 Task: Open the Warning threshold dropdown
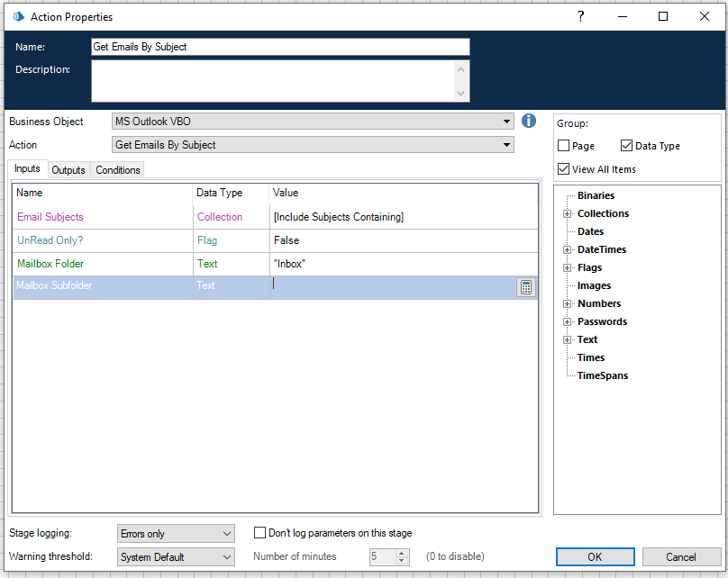[x=226, y=557]
